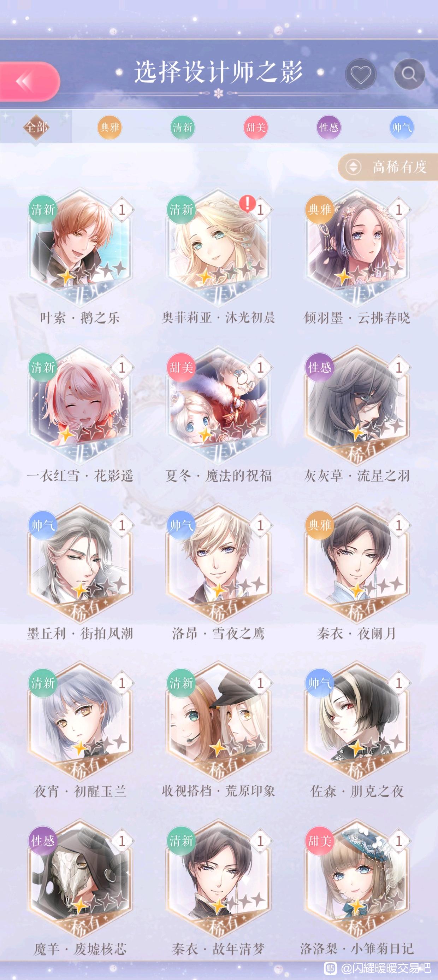Expand the 高稀有度 rarity sort dropdown
This screenshot has height=980, width=438.
point(388,167)
